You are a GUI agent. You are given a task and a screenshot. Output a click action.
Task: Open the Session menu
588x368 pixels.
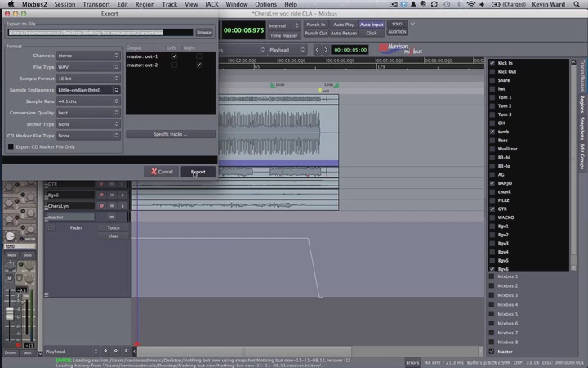click(x=65, y=4)
